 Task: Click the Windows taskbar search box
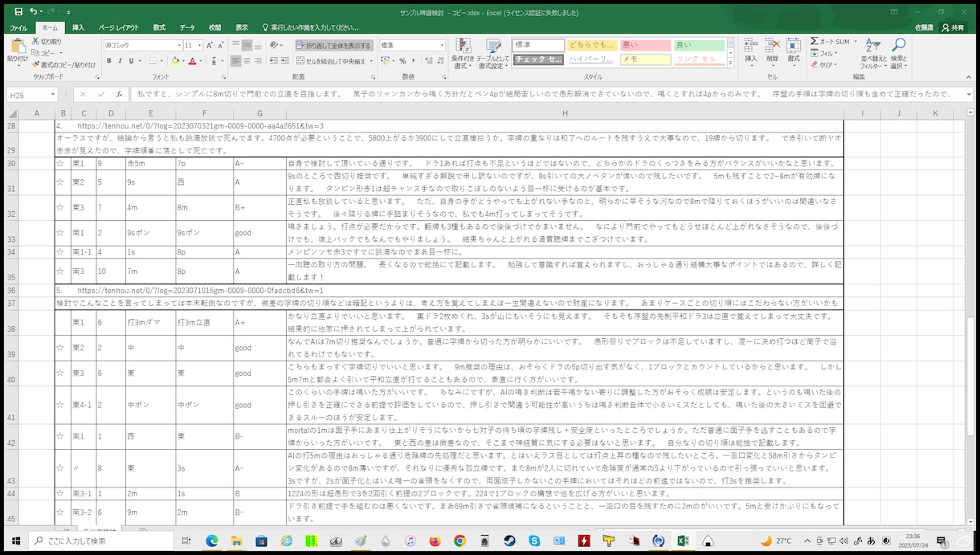pos(103,541)
